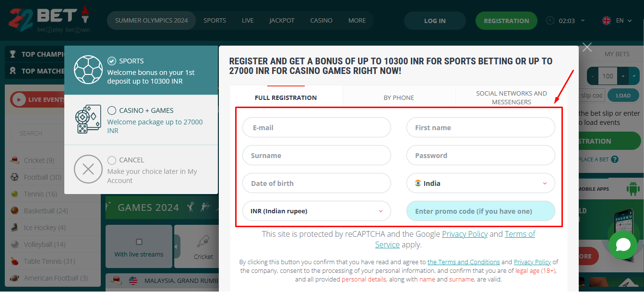Open the INR currency dropdown
Image resolution: width=644 pixels, height=293 pixels.
[x=316, y=211]
